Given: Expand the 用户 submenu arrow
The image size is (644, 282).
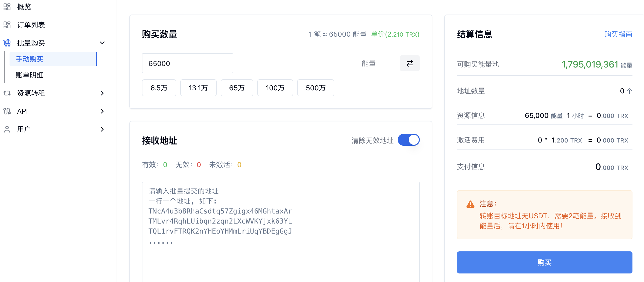Looking at the screenshot, I should 102,129.
